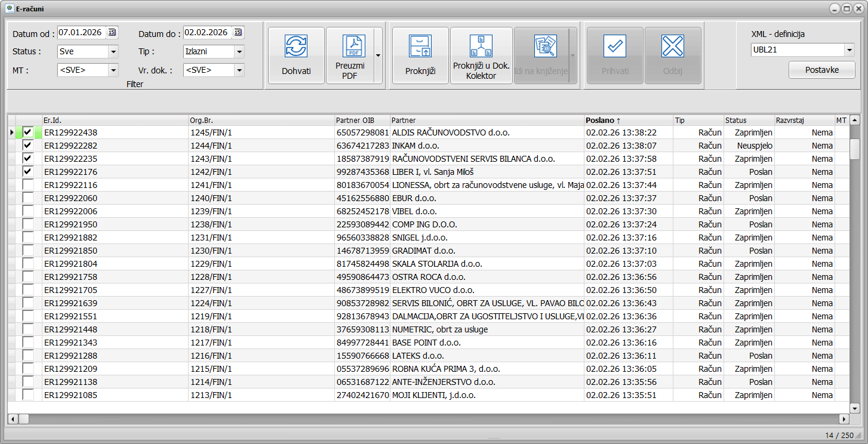
Task: Click the Datum od date field
Action: (x=81, y=32)
